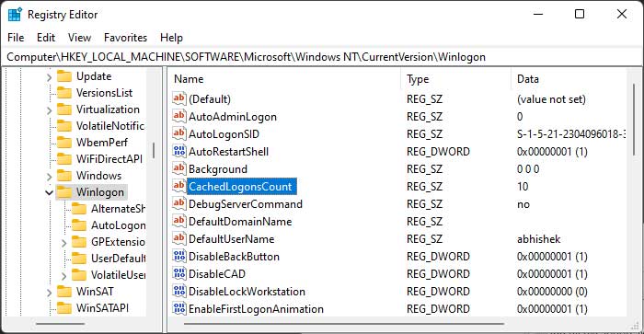The width and height of the screenshot is (644, 334).
Task: Click the WbemPerf folder icon
Action: [64, 143]
